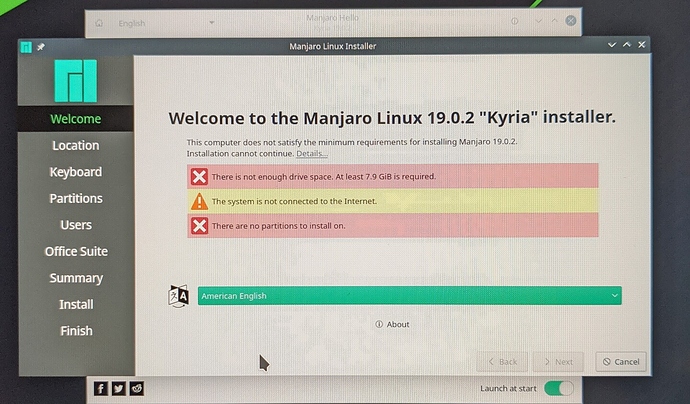Click the Welcome to Manjaro Linux heading
Viewport: 690px width, 404px height.
pos(392,118)
